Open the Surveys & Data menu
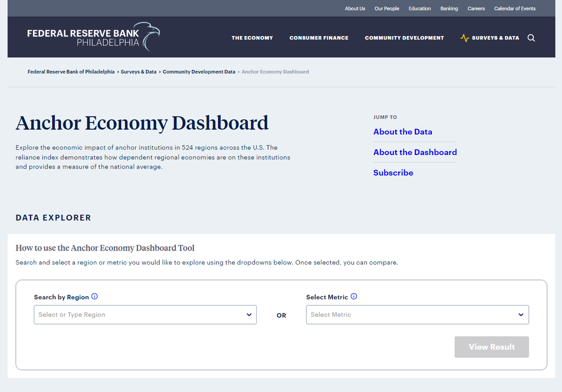 495,38
